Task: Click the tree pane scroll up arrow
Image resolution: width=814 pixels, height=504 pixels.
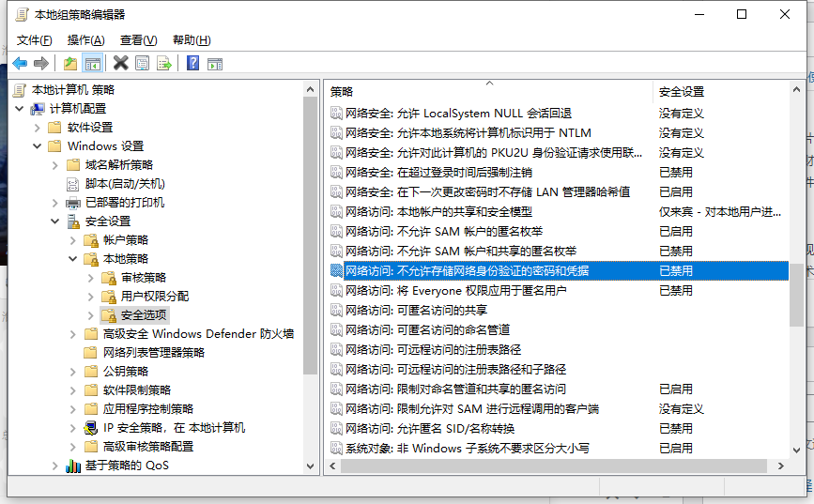Action: (x=311, y=90)
